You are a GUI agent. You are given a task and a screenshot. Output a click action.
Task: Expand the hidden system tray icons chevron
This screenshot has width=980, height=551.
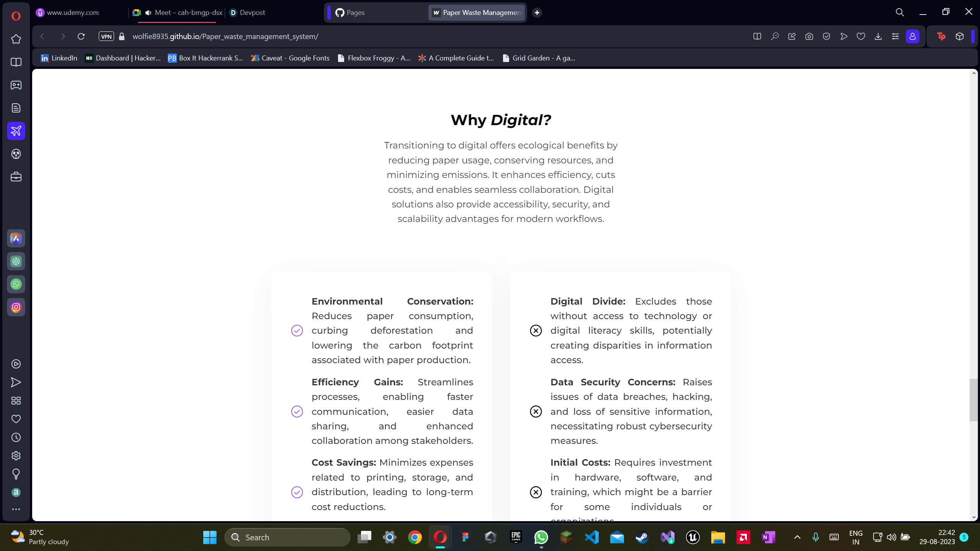point(797,537)
